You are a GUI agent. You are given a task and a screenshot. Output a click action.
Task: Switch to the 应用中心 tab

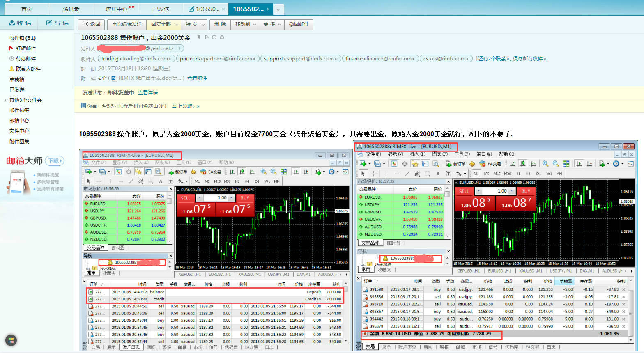(117, 9)
